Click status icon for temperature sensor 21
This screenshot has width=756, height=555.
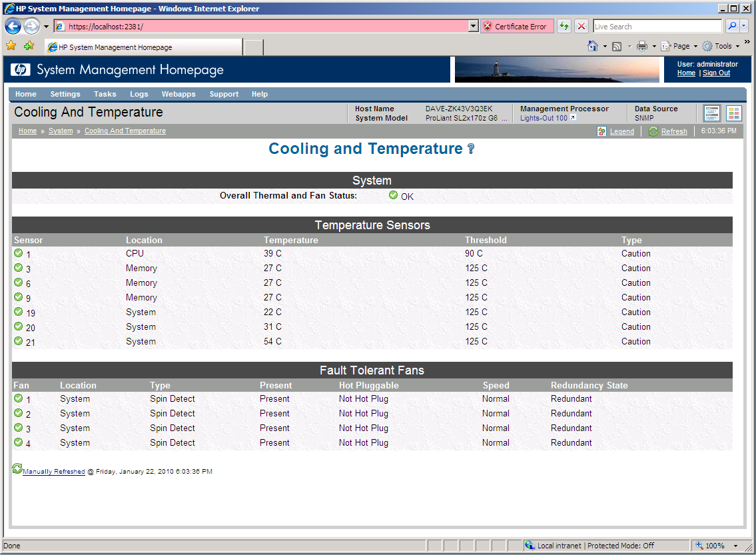click(x=19, y=341)
